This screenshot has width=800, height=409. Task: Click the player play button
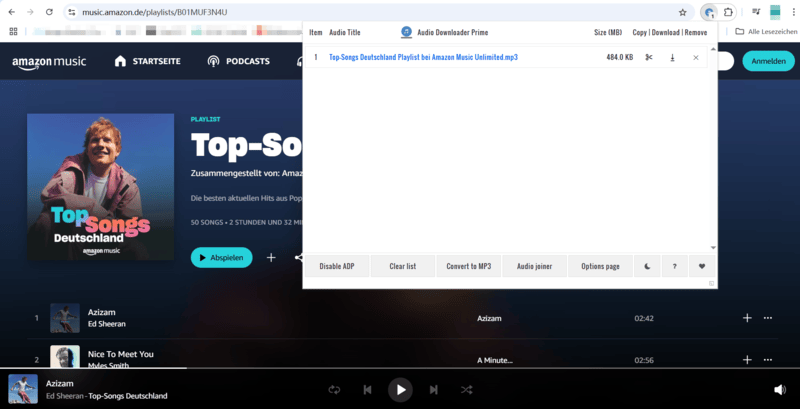pos(401,390)
